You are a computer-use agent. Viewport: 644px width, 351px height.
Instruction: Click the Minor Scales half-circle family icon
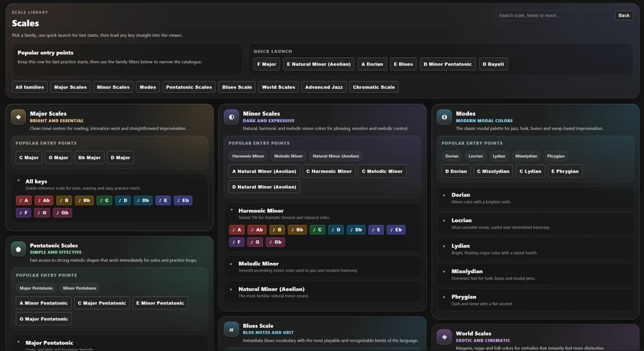(231, 117)
